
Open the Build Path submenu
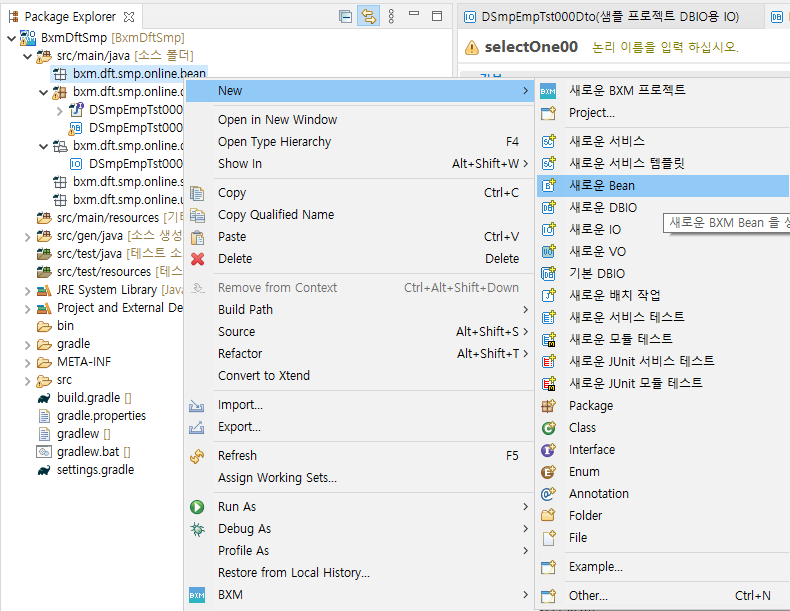pos(245,310)
